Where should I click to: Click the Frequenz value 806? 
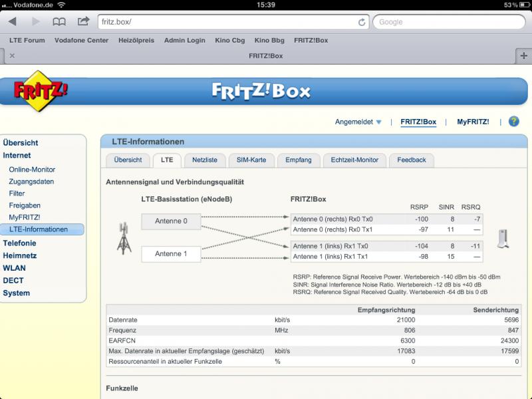tap(410, 330)
